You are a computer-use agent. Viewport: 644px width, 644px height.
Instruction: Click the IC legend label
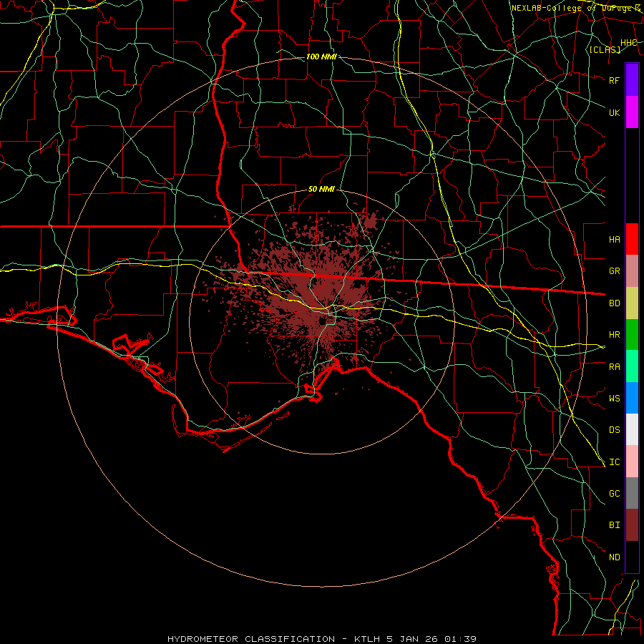pyautogui.click(x=615, y=462)
